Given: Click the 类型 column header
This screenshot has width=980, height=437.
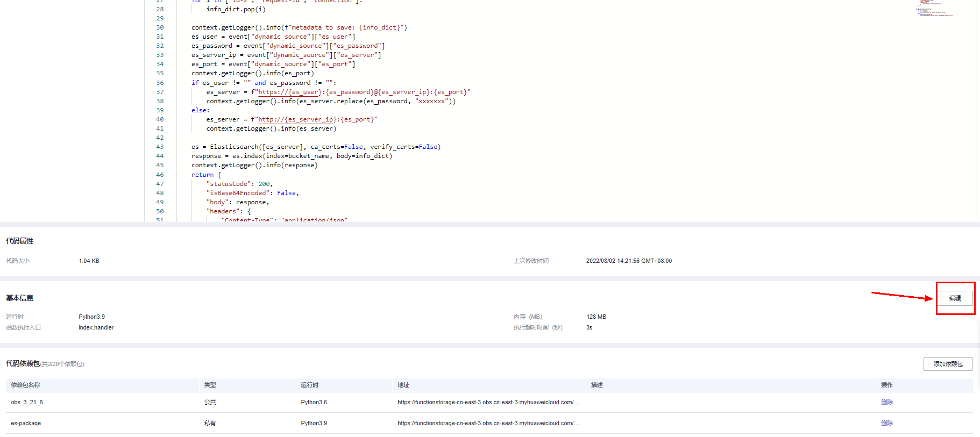Looking at the screenshot, I should (210, 385).
